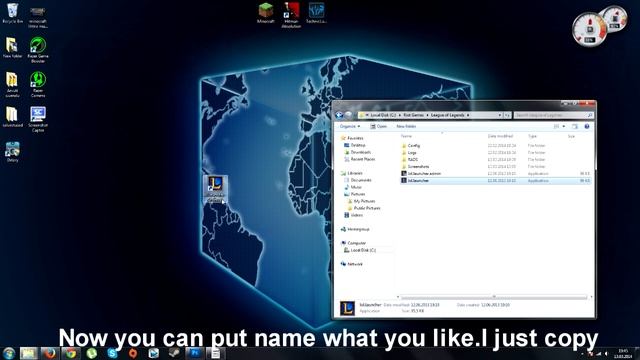
Task: Click the Hitman Absolution desktop icon
Action: (x=291, y=15)
